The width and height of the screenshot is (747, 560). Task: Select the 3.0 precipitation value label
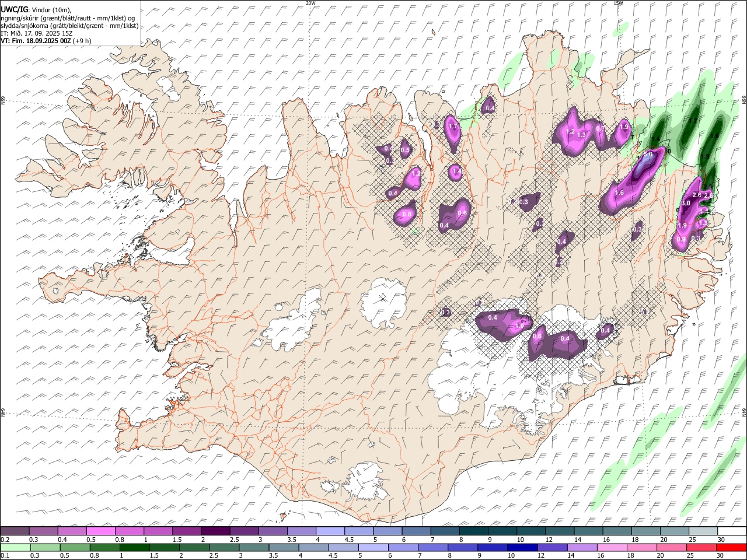(x=686, y=203)
